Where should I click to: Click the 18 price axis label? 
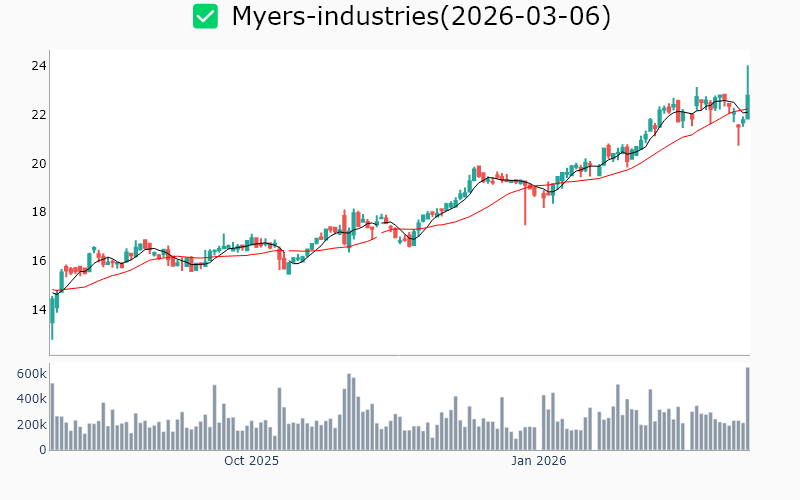(40, 212)
